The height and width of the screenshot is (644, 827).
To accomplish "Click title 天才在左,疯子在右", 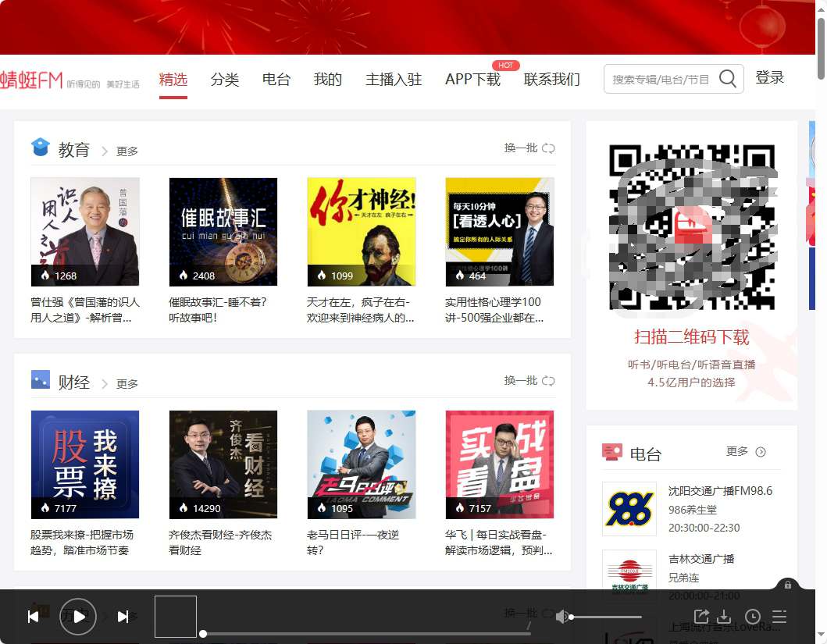I will click(x=360, y=310).
